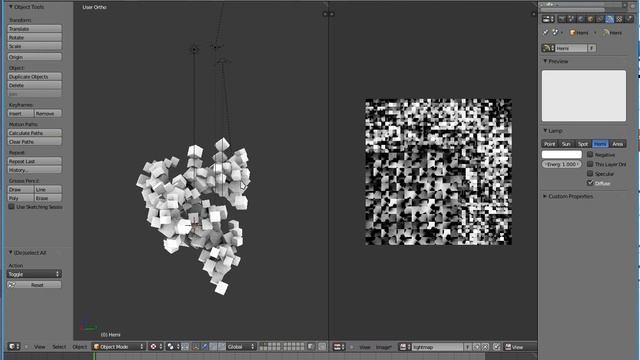Open the Scene properties tab icon
This screenshot has height=360, width=640.
click(x=571, y=19)
